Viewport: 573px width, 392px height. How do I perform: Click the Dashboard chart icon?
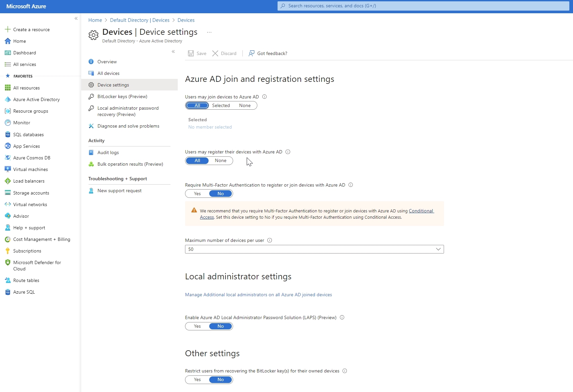(8, 53)
